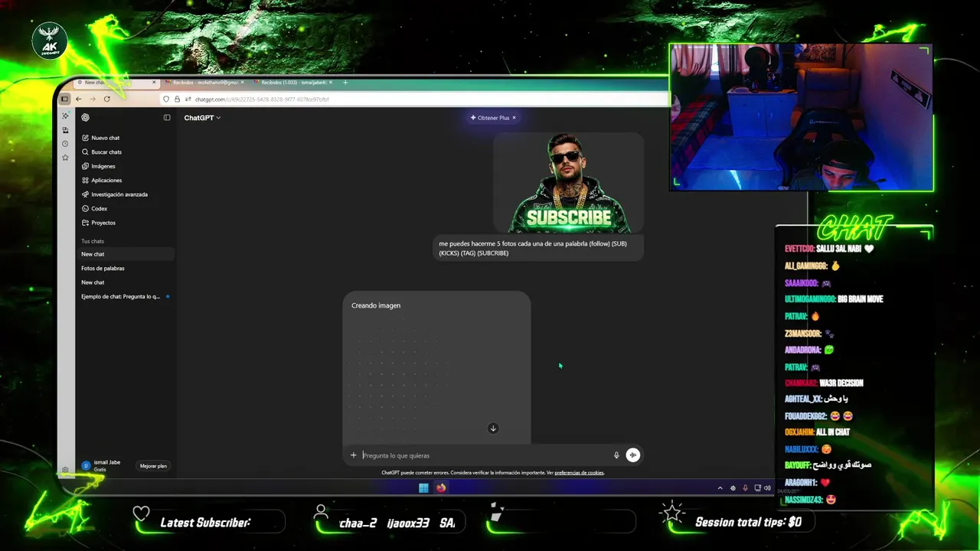Open the uploaded SUBSCRIBE image thumbnail
The width and height of the screenshot is (980, 551).
(x=568, y=182)
